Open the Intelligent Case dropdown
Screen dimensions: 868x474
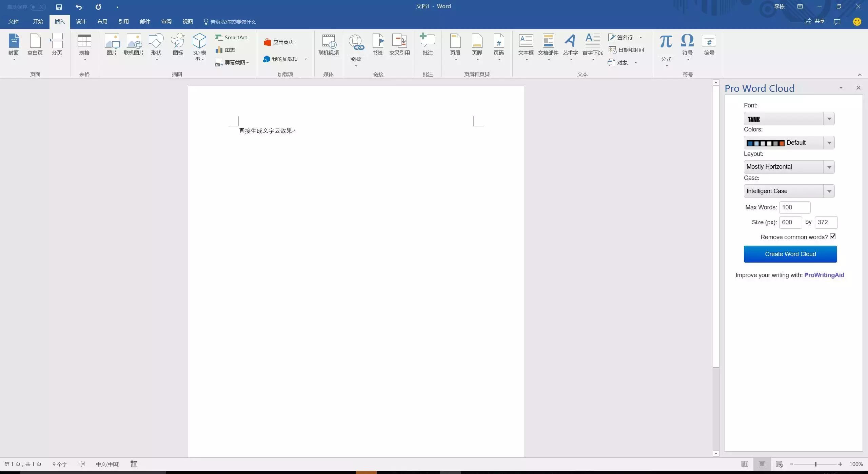point(829,191)
